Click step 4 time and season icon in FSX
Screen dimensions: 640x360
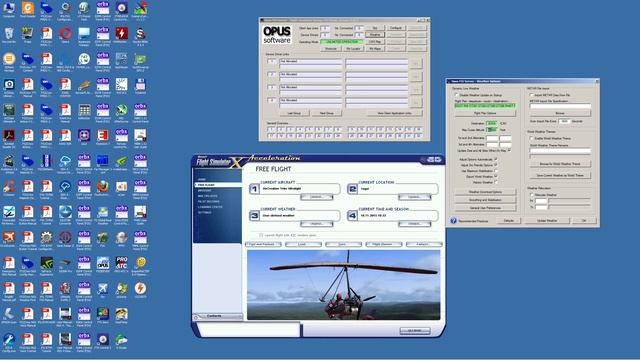(x=352, y=215)
